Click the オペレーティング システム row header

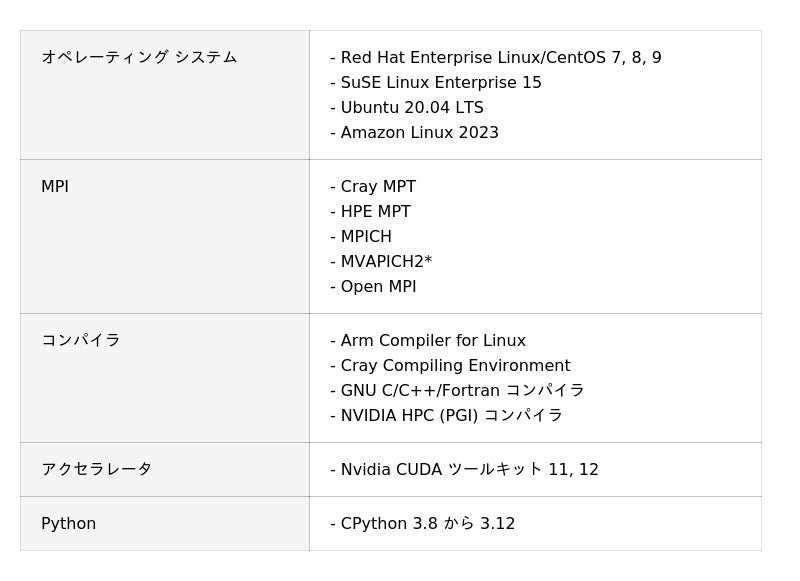coord(139,57)
